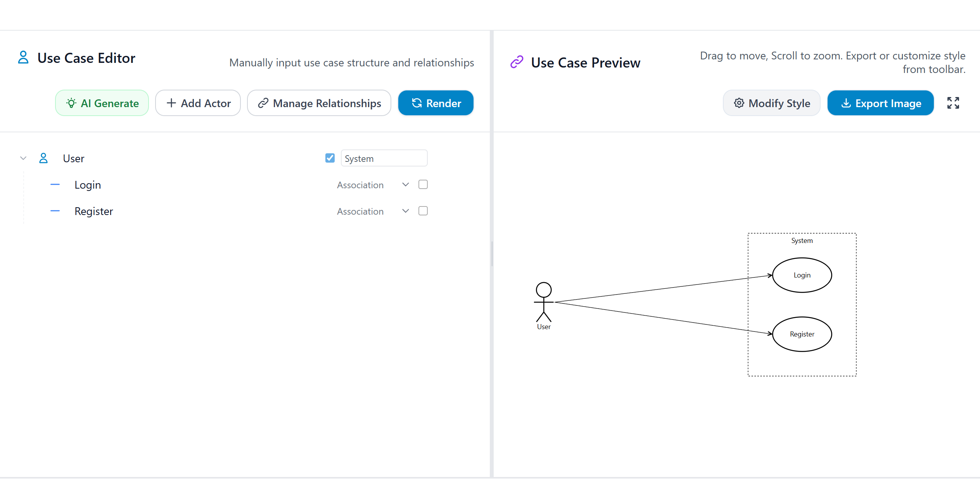Click the Render refresh icon
980x496 pixels.
click(416, 103)
